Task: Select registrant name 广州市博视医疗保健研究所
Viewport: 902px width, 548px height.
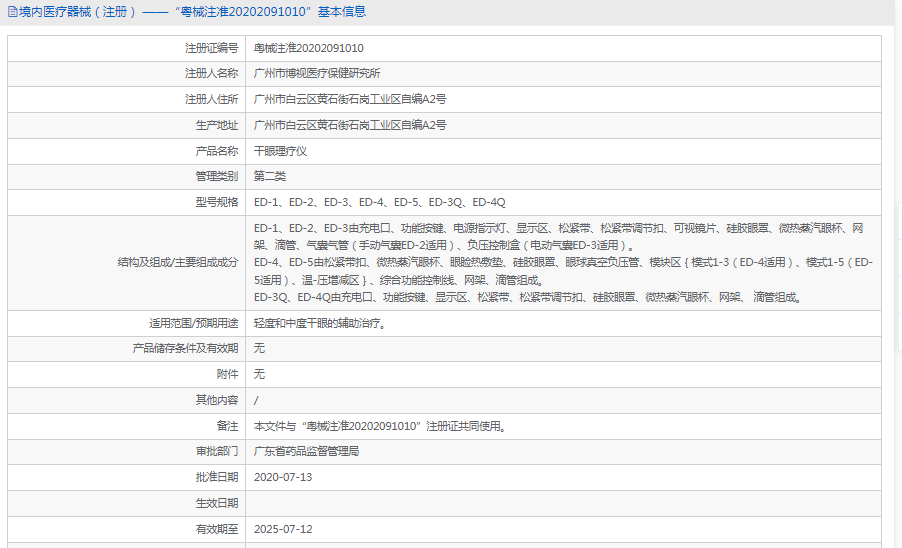Action: click(317, 74)
